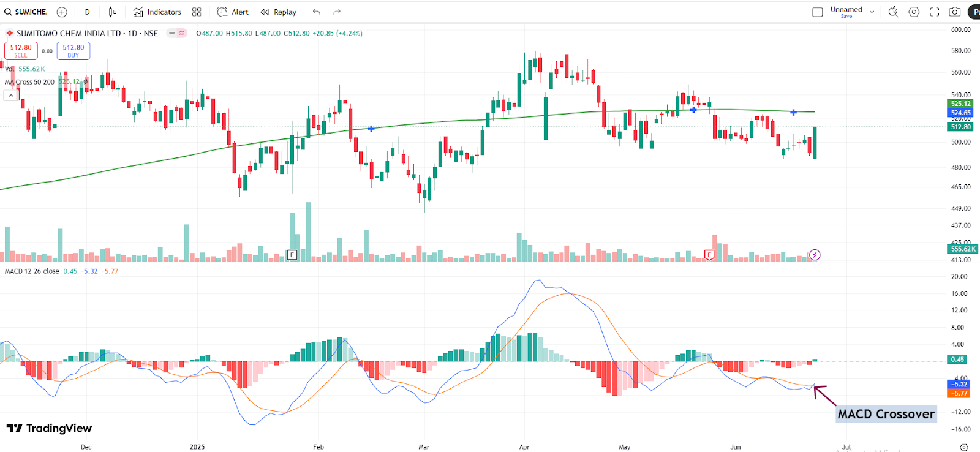Toggle the symbol status pill icons
Viewport: 980px width, 452px height.
pyautogui.click(x=177, y=33)
